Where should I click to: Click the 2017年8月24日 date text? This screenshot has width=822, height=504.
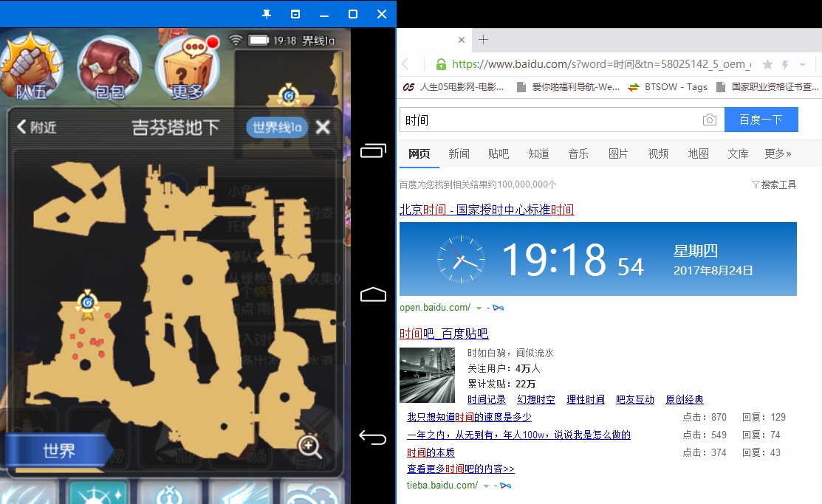click(713, 270)
